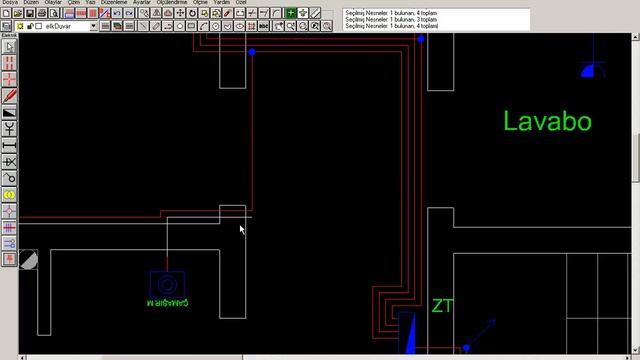Viewport: 640px width, 360px height.
Task: Open the Olaylar menu
Action: point(53,2)
